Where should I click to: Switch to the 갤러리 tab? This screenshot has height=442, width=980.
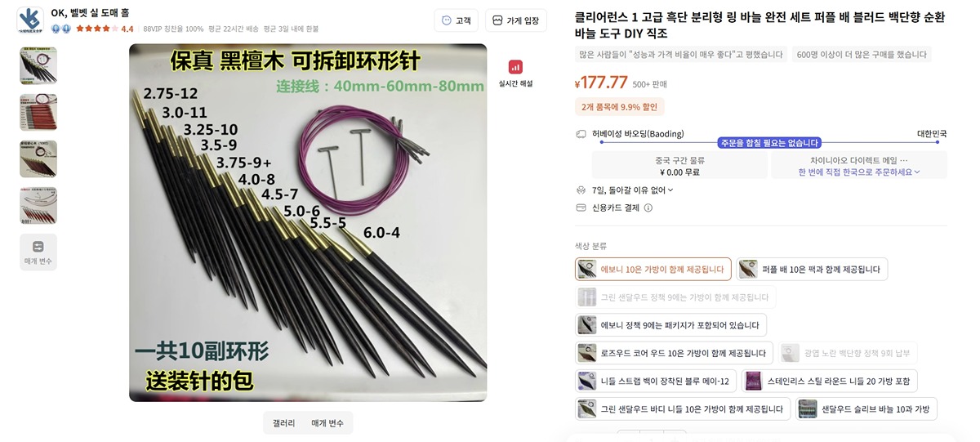pyautogui.click(x=283, y=423)
